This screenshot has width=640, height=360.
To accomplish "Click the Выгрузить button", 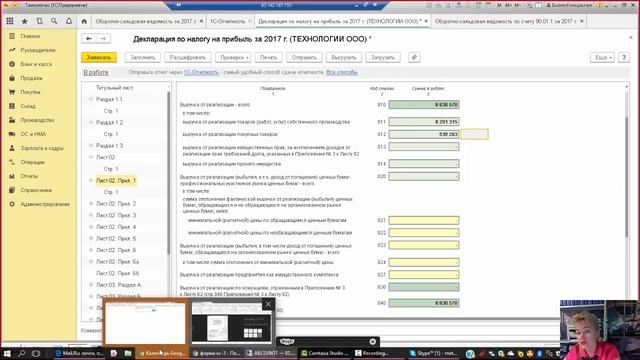I will tap(344, 58).
